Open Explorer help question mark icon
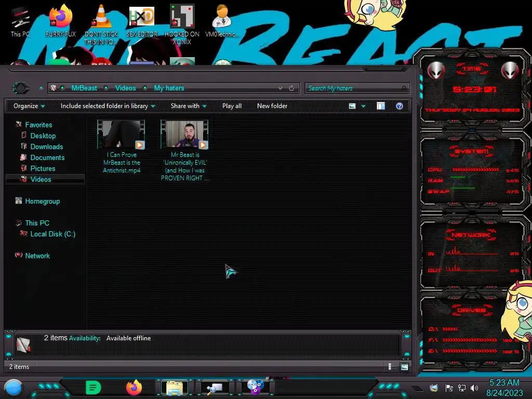Image resolution: width=532 pixels, height=399 pixels. tap(400, 106)
